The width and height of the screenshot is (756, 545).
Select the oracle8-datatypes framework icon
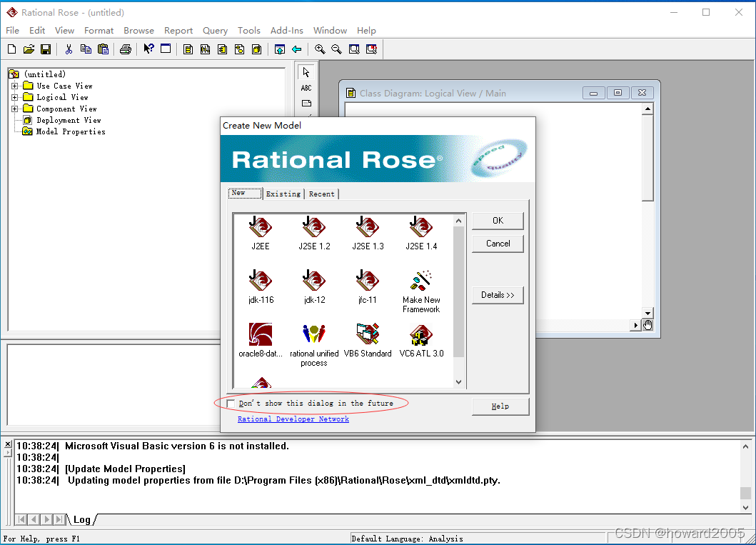click(x=261, y=341)
